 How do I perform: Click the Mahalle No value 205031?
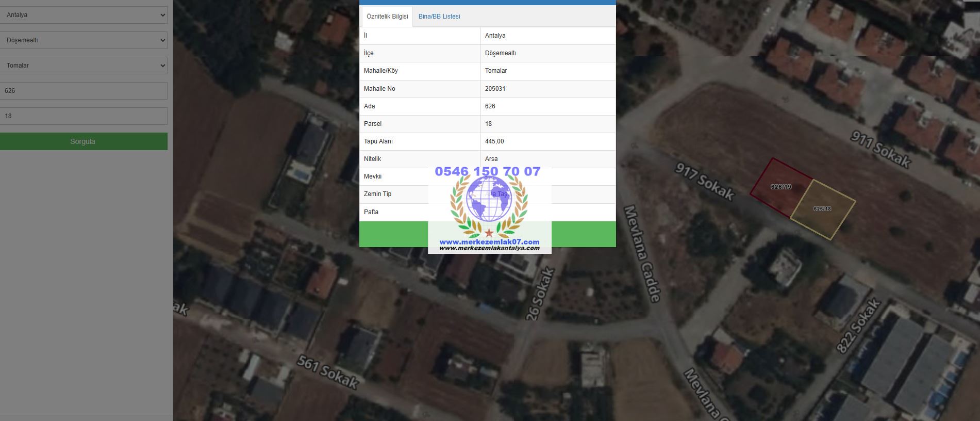coord(495,89)
